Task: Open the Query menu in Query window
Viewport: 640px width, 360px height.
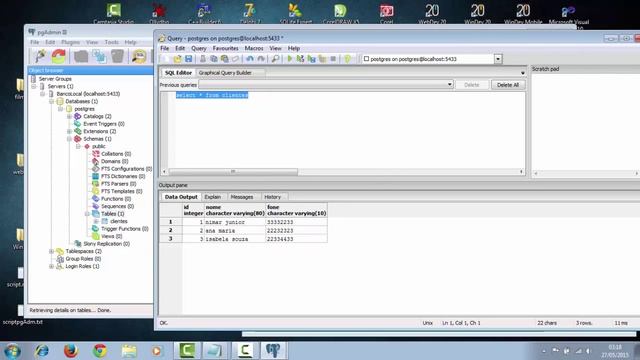Action: pyautogui.click(x=199, y=48)
